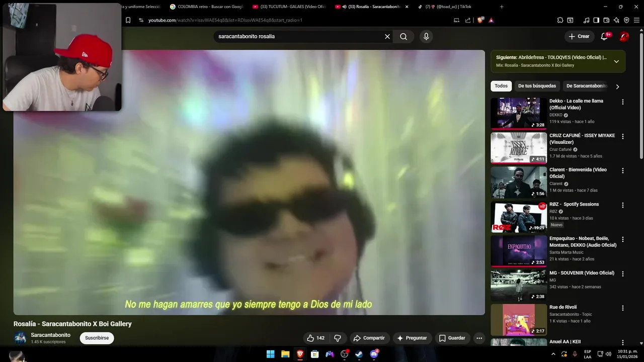Viewport: 644px width, 362px height.
Task: Open options menu for Empaquitao video
Action: (x=622, y=239)
